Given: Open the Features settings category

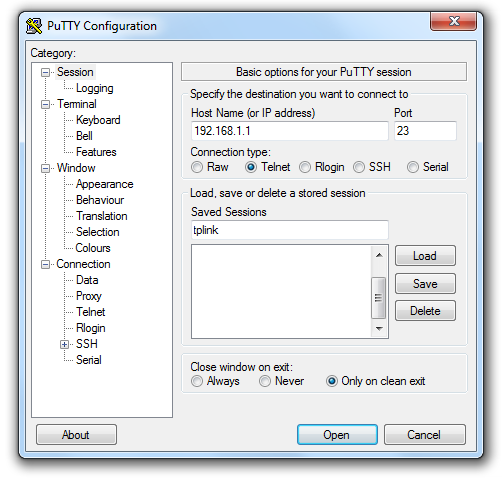Looking at the screenshot, I should pyautogui.click(x=96, y=152).
